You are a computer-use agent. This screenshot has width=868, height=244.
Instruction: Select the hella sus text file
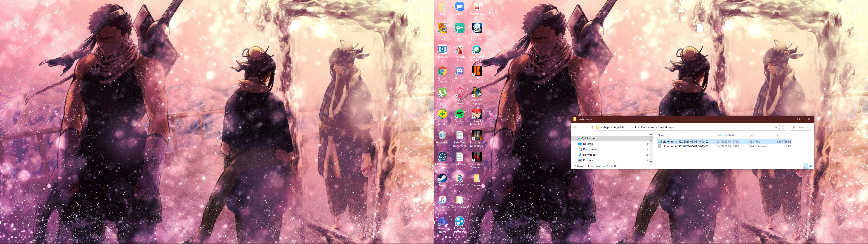coord(459,159)
